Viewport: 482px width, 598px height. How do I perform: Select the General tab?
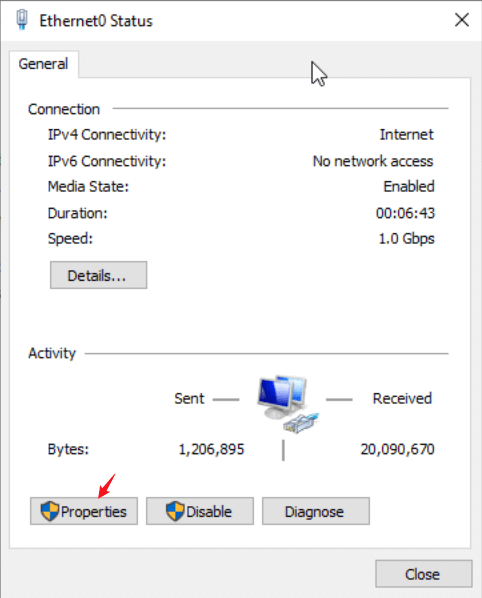tap(43, 64)
